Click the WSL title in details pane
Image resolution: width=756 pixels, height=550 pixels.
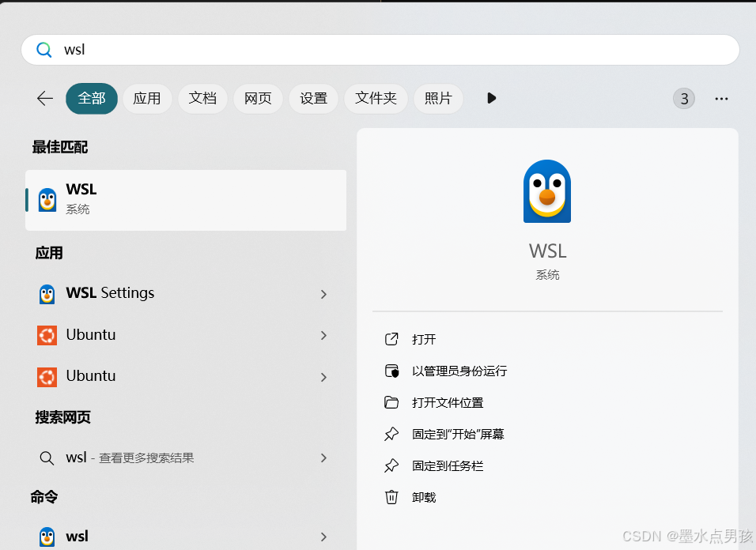coord(547,251)
